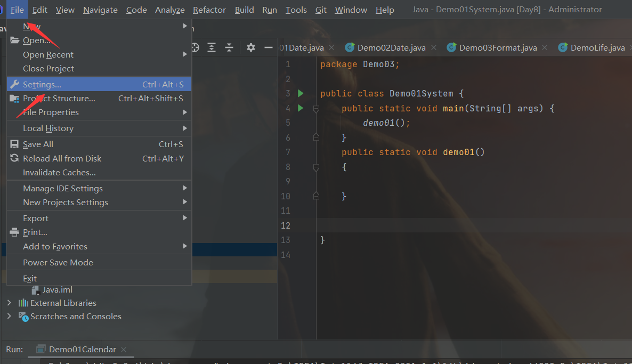Viewport: 632px width, 364px height.
Task: Expand the Local History submenu
Action: tap(185, 128)
